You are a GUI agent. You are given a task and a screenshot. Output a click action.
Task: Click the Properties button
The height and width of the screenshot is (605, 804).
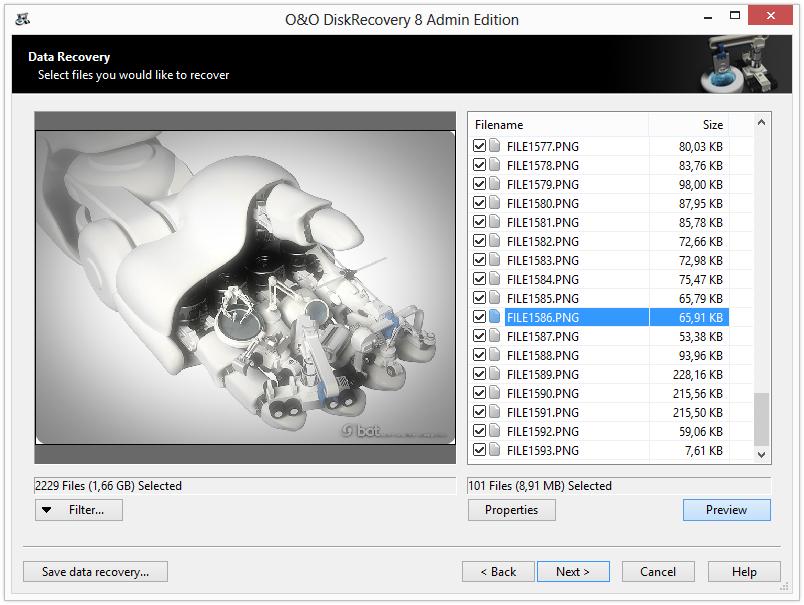511,510
